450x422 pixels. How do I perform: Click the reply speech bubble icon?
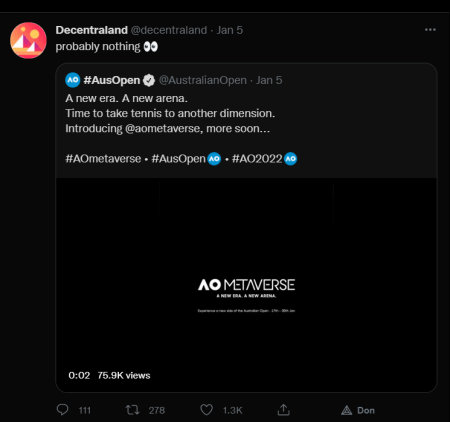tap(62, 410)
